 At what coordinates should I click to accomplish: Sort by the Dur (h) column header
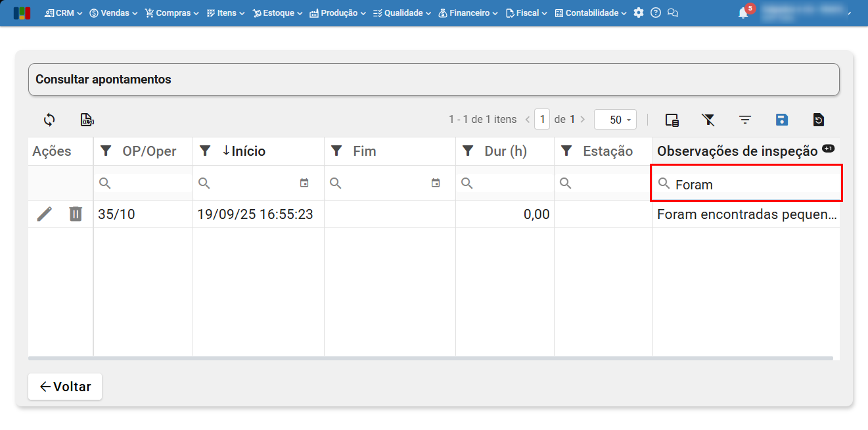506,151
